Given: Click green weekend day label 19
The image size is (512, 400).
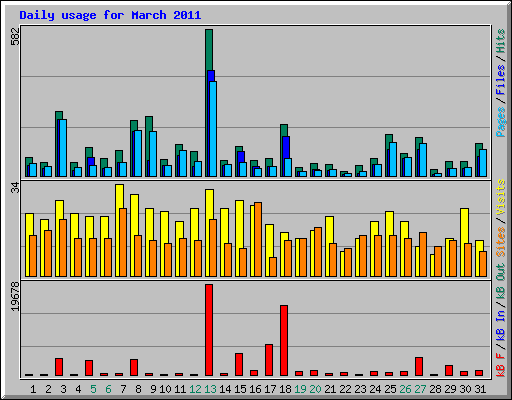Looking at the screenshot, I should [x=300, y=389].
